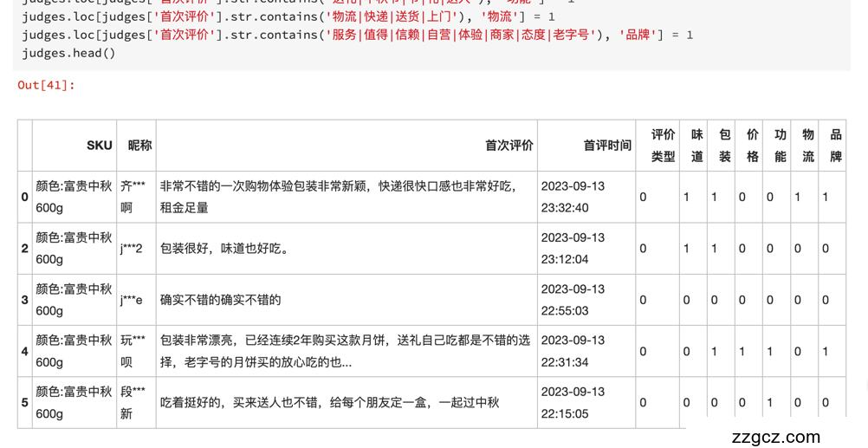
Task: Click the timestamp 2023-09-13 23:32:40
Action: [x=573, y=197]
